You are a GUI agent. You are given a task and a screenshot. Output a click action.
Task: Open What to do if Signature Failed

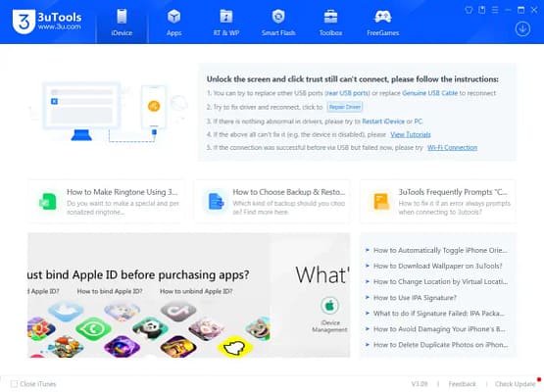coord(438,313)
